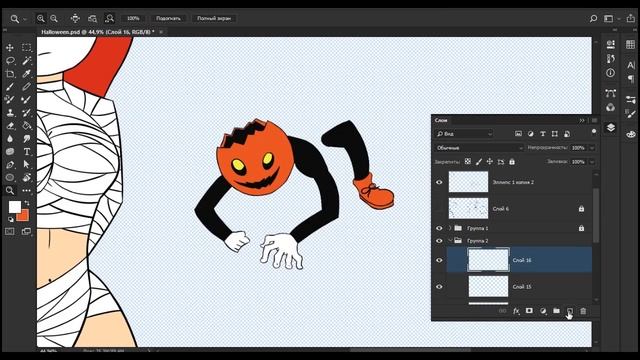Select the Paint Bucket tool
The image size is (640, 360).
[x=27, y=126]
